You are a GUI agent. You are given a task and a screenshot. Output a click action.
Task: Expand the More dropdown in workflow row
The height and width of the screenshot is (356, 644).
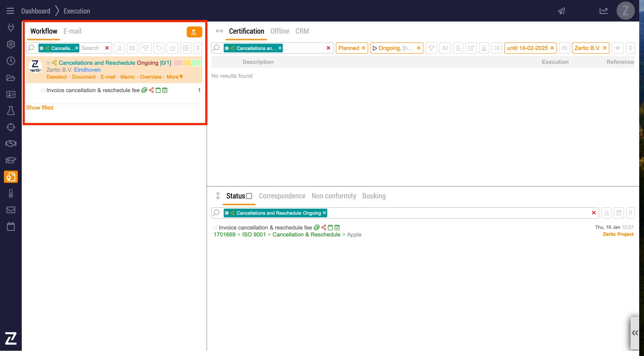point(175,77)
